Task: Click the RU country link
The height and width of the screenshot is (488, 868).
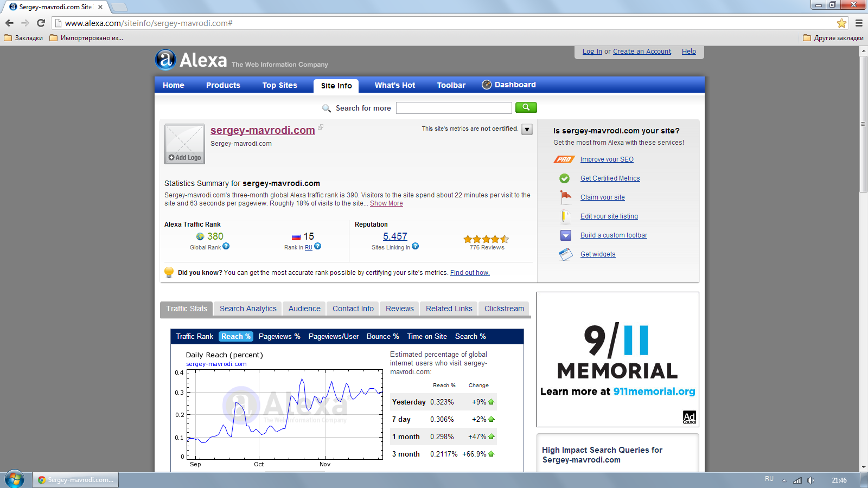Action: (x=309, y=247)
